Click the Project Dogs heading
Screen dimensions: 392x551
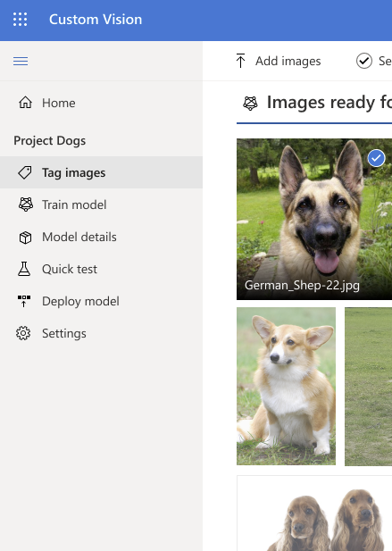click(x=49, y=140)
